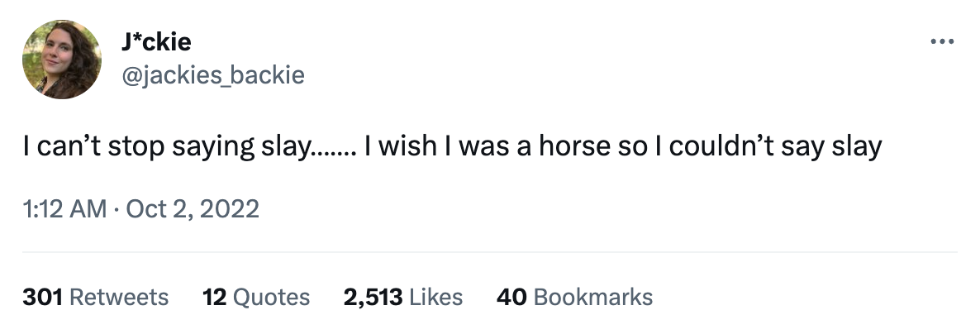The height and width of the screenshot is (334, 980).
Task: Click the word "horse" in the tweet
Action: (x=574, y=147)
